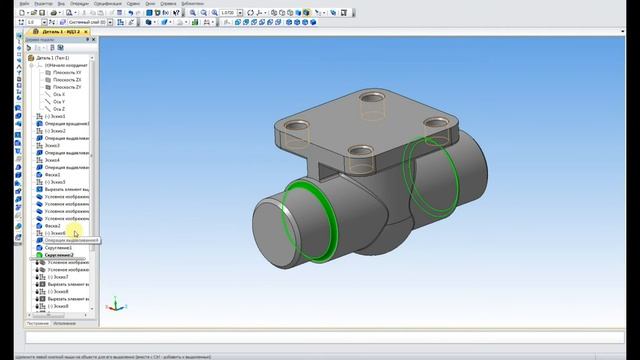The image size is (640, 360).
Task: Save the part using the Save icon
Action: pos(42,13)
